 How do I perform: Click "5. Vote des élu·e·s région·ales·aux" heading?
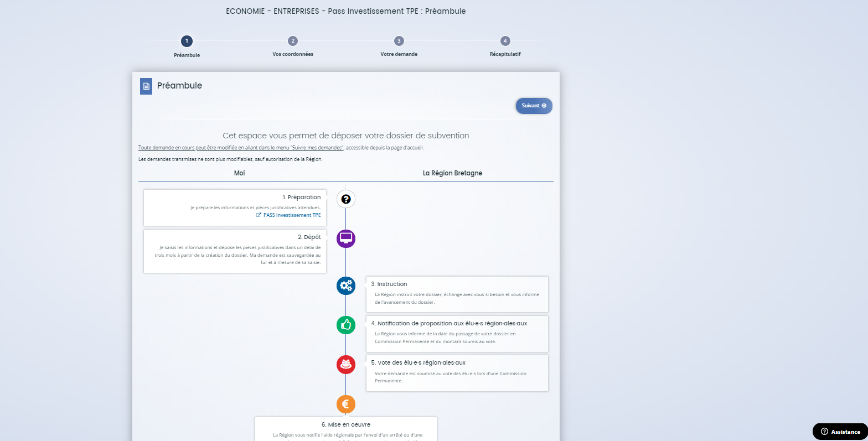click(418, 363)
